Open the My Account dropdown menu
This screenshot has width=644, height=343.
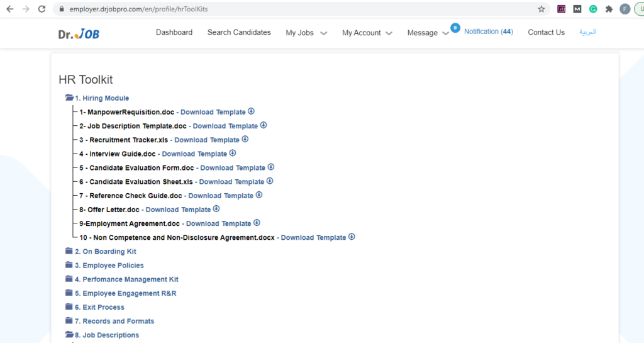[367, 33]
